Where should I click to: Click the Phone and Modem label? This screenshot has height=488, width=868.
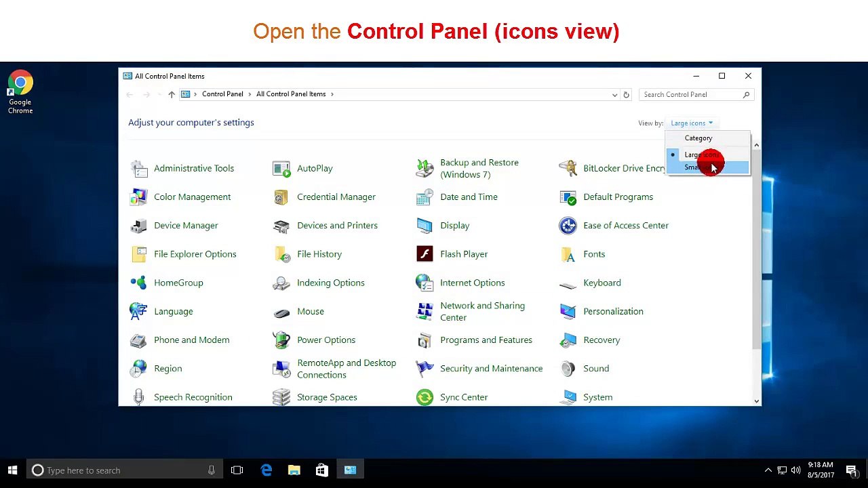click(x=191, y=340)
